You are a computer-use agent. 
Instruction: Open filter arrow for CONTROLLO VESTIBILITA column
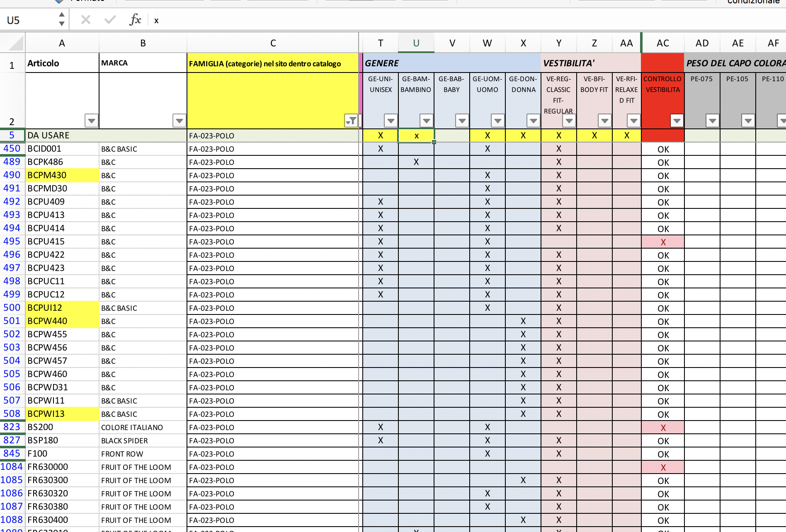677,121
